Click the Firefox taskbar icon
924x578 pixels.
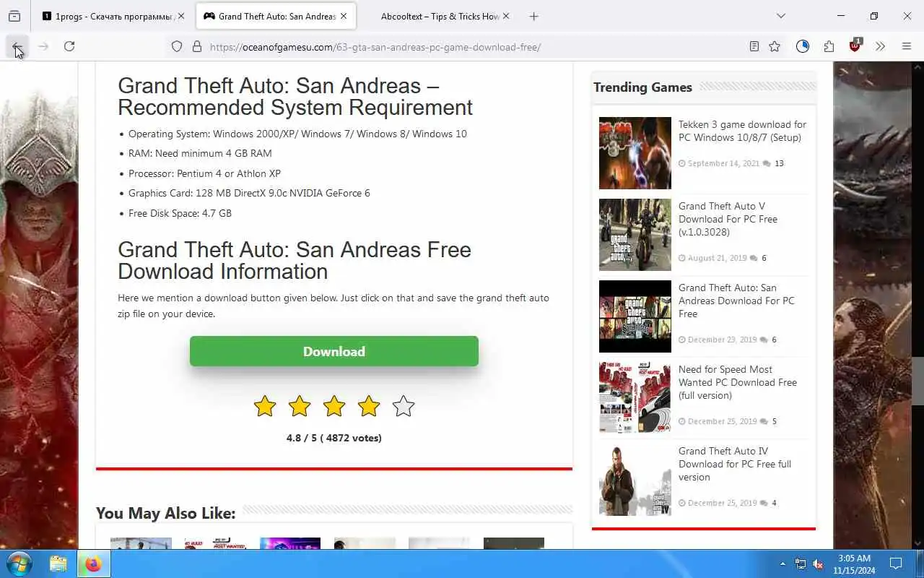[x=93, y=564]
